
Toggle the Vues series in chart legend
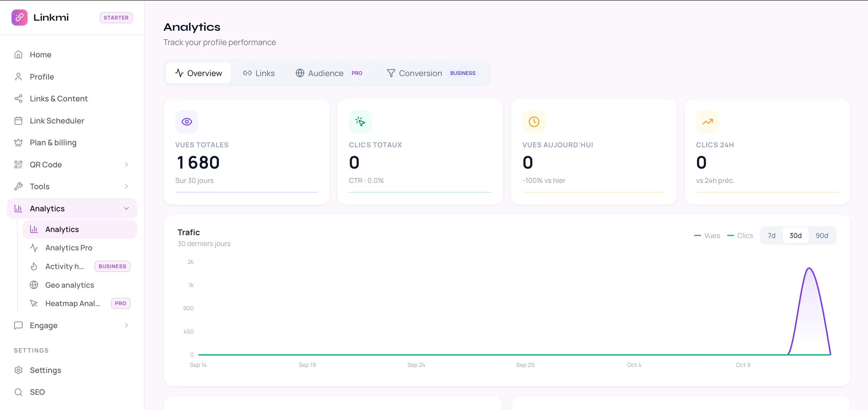tap(707, 236)
